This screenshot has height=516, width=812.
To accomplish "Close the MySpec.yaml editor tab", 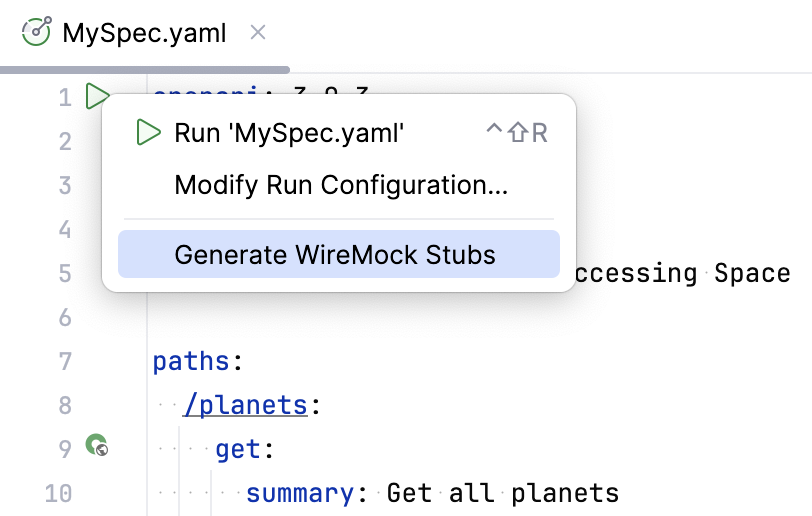I will (257, 33).
